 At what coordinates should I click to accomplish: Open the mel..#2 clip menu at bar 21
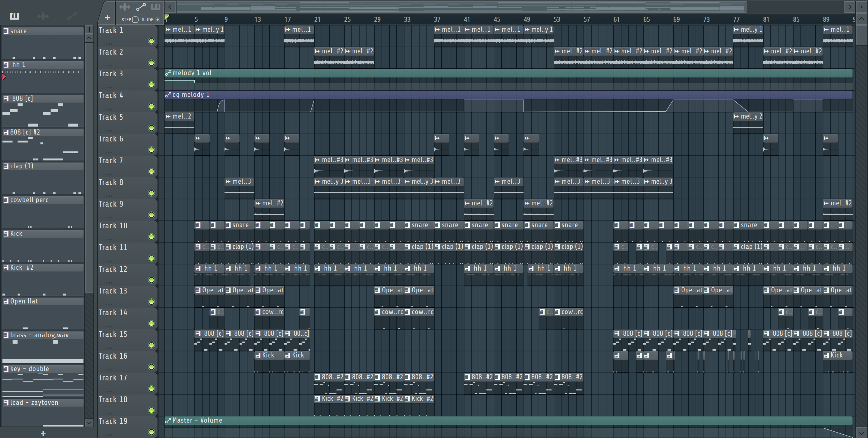point(317,51)
